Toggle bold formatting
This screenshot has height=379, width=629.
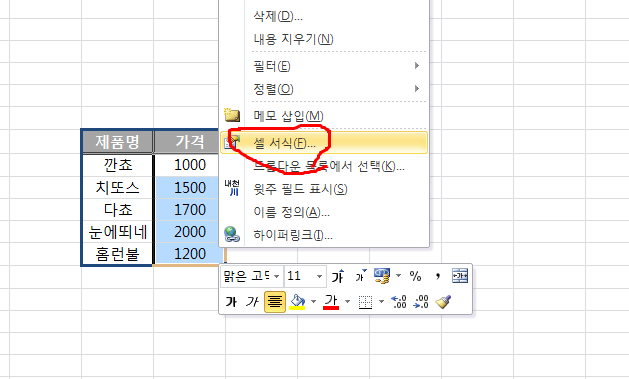point(231,302)
